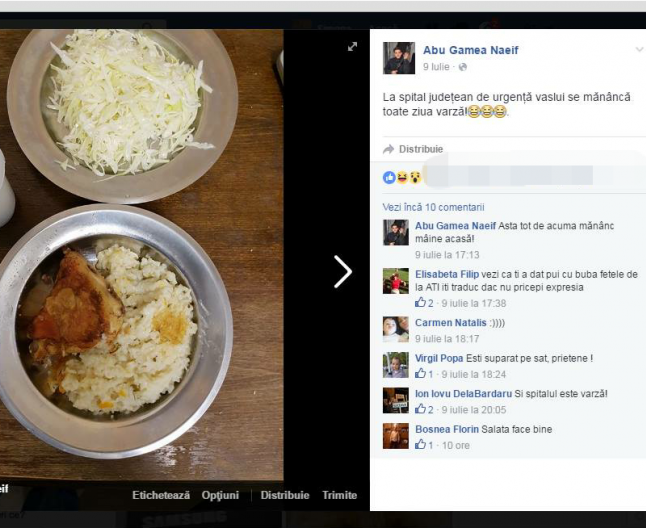Click the Like reaction thumb icon

tap(389, 178)
